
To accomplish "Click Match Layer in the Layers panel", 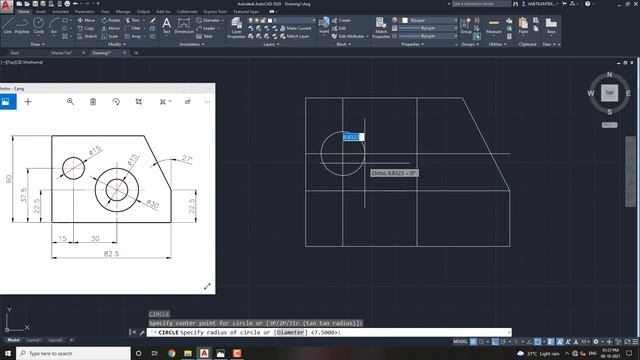I will [294, 36].
